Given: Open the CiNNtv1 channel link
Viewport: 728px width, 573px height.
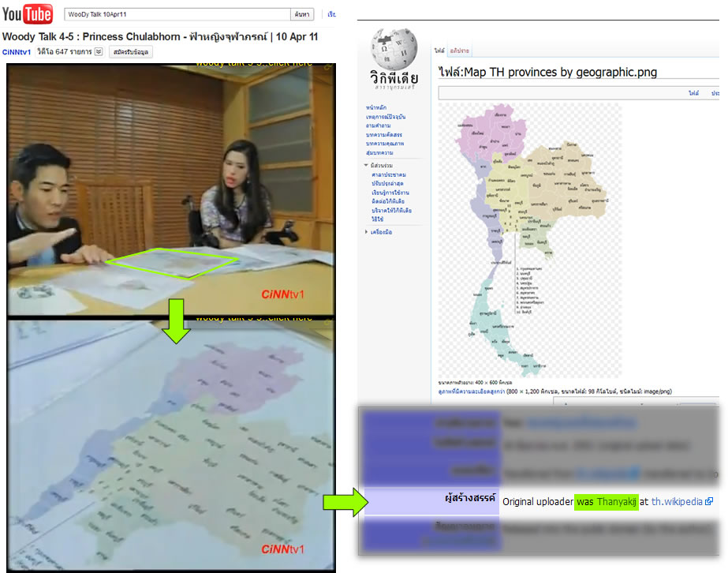Looking at the screenshot, I should pos(17,52).
